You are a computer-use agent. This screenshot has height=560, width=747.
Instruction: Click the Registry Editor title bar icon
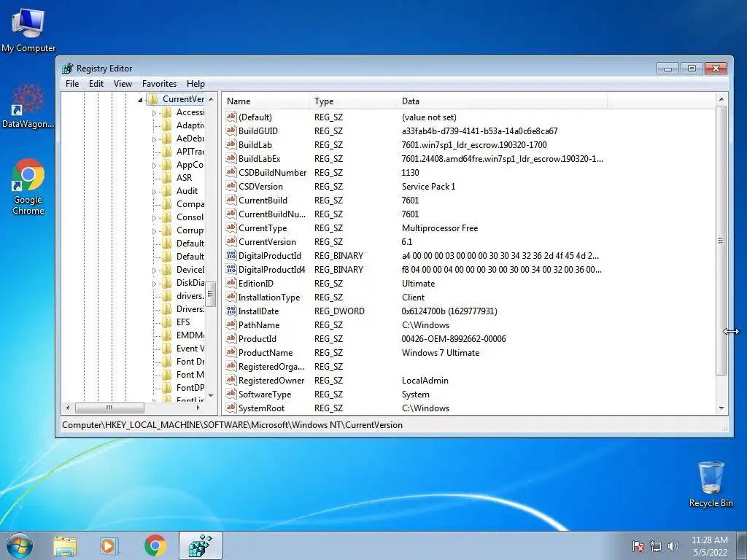pos(68,68)
